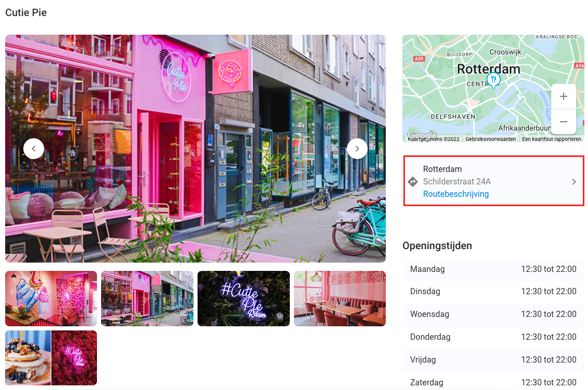Select the Maandag opening hours row
Image resolution: width=588 pixels, height=390 pixels.
[x=493, y=269]
